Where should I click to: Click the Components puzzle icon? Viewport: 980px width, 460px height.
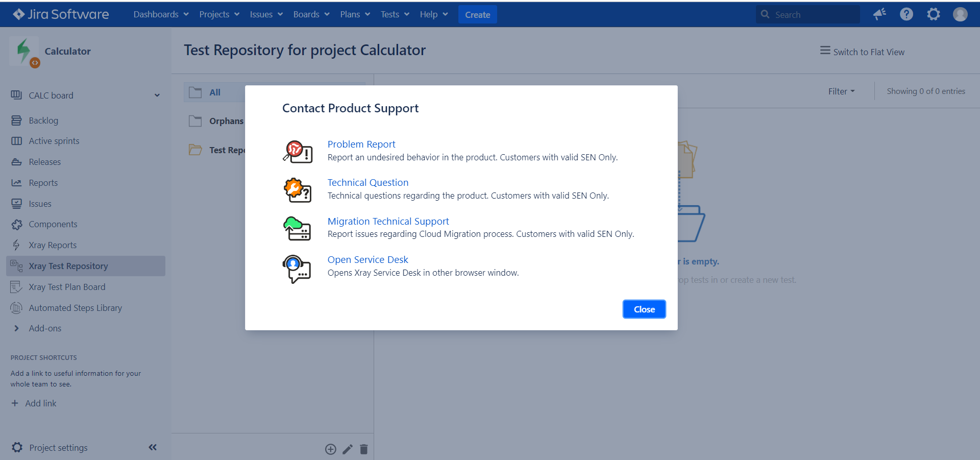[17, 224]
